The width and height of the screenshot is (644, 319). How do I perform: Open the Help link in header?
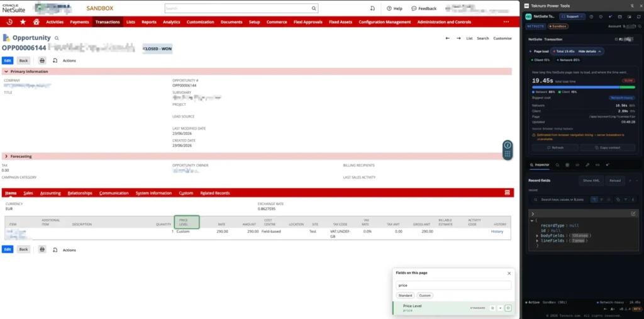[394, 8]
